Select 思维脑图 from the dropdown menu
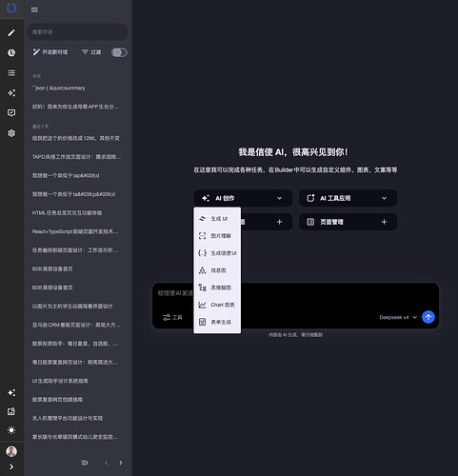The width and height of the screenshot is (458, 476). point(217,288)
